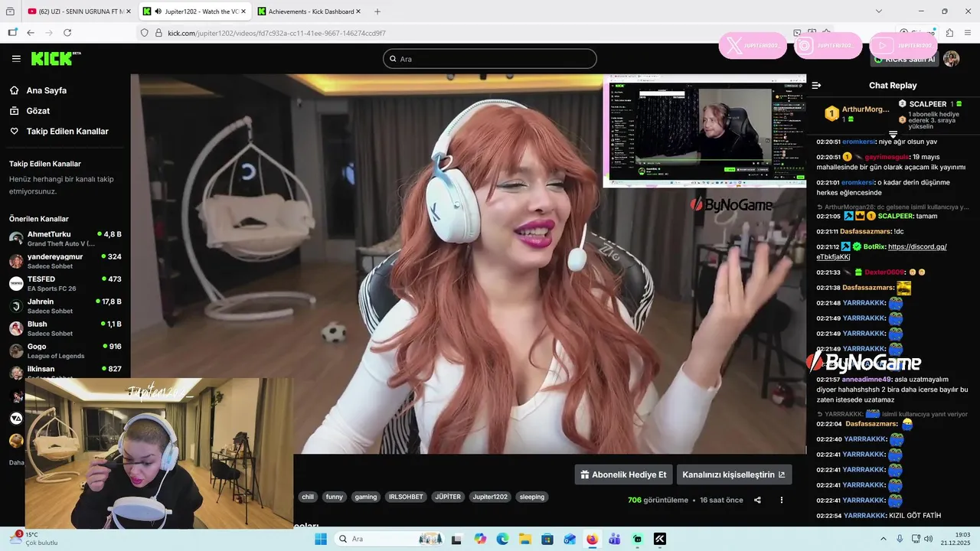Open the Firefox application menu
This screenshot has width=980, height=551.
point(967,33)
